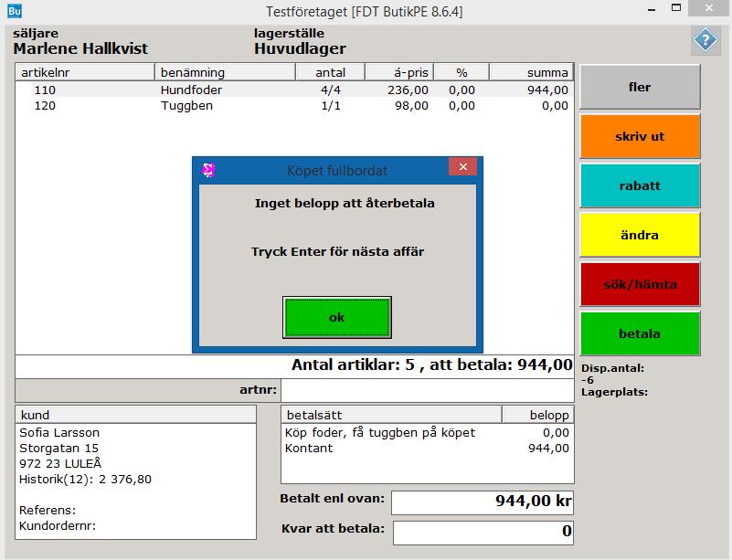Close the Testföretaget ButikPE window
The width and height of the screenshot is (732, 560).
click(708, 8)
